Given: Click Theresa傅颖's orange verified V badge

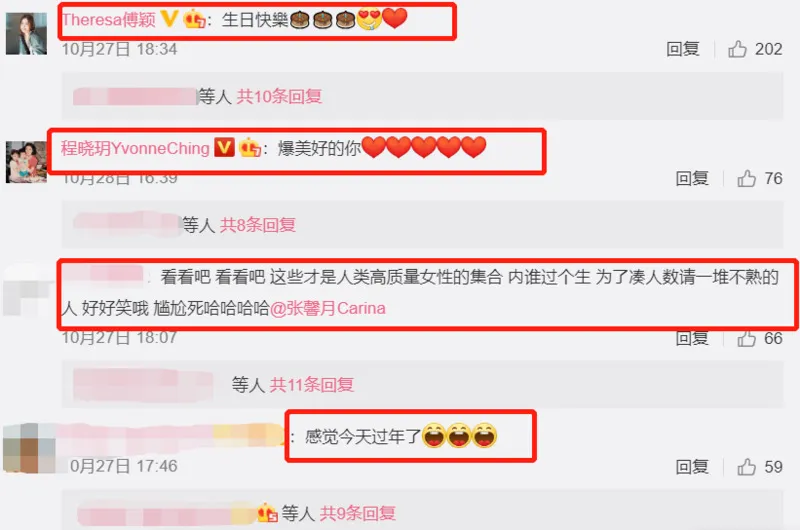Looking at the screenshot, I should 169,19.
